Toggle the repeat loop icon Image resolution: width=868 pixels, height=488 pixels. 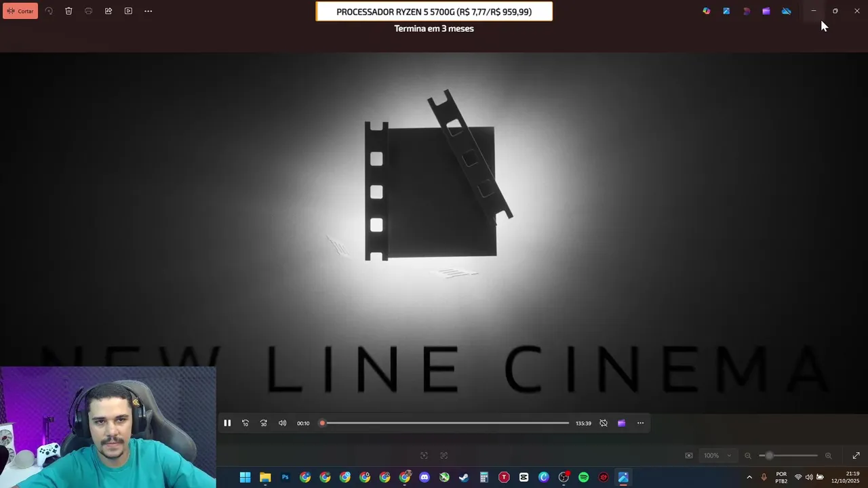point(604,423)
